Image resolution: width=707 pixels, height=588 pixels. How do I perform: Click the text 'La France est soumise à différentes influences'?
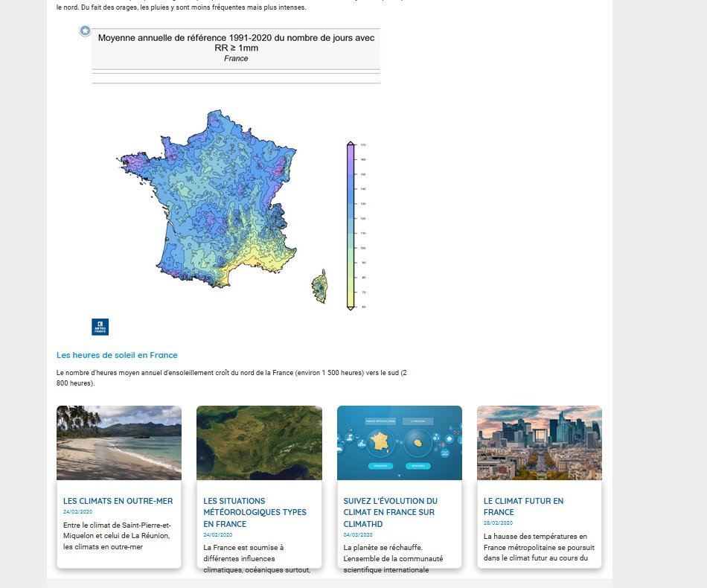(243, 553)
